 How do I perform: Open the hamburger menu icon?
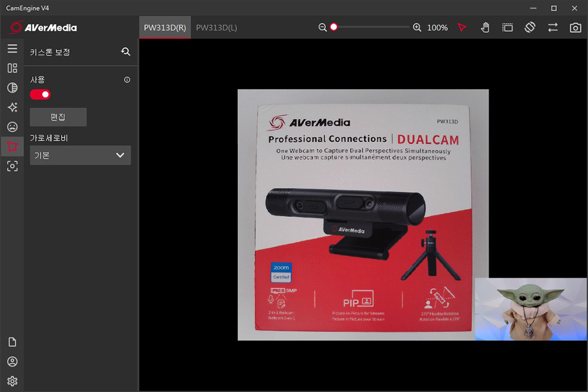12,48
